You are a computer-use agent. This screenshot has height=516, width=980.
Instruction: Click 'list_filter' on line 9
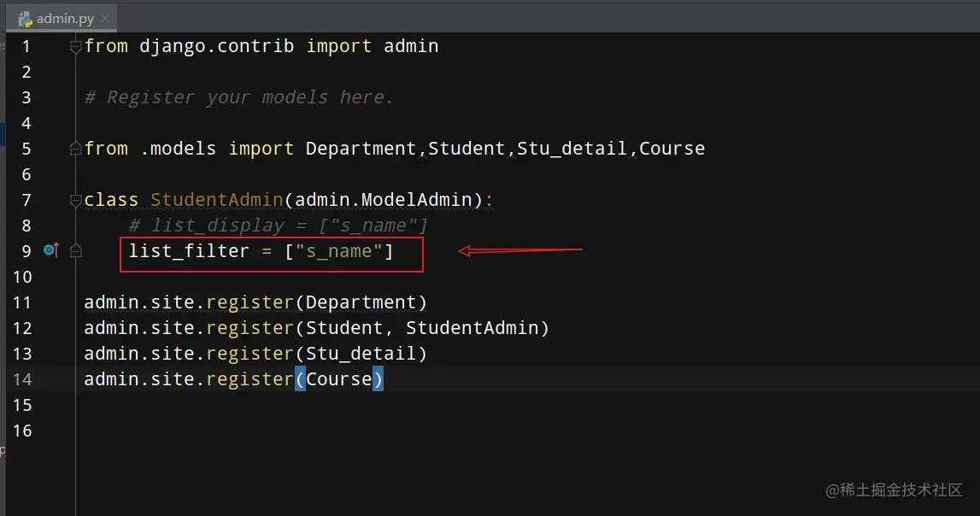coord(190,251)
